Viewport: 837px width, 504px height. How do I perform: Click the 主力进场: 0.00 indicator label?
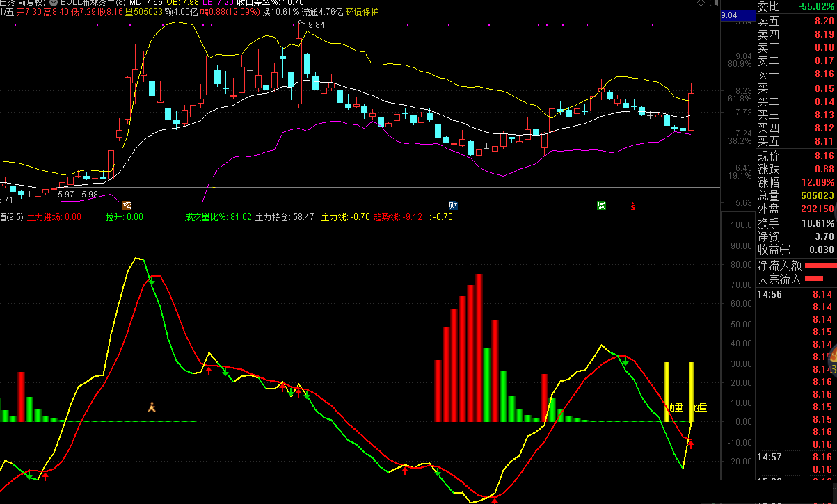pyautogui.click(x=54, y=217)
